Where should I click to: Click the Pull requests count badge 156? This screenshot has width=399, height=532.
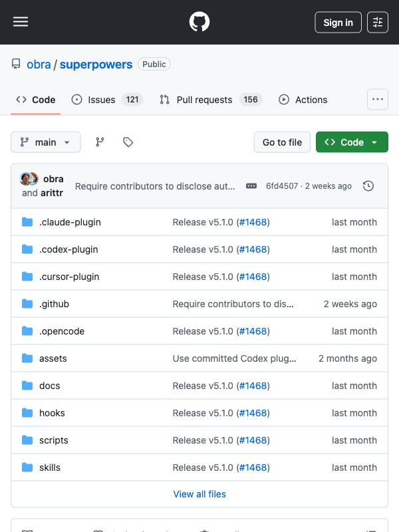click(x=251, y=100)
